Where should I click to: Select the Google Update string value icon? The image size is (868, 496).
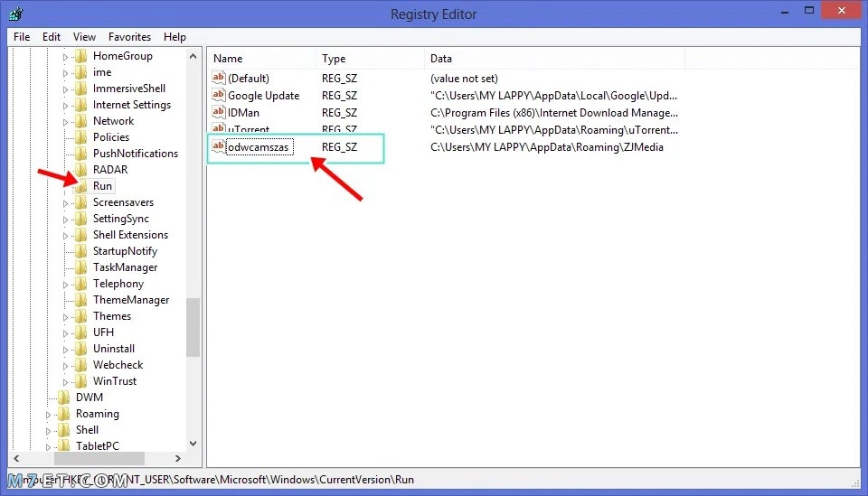click(219, 95)
